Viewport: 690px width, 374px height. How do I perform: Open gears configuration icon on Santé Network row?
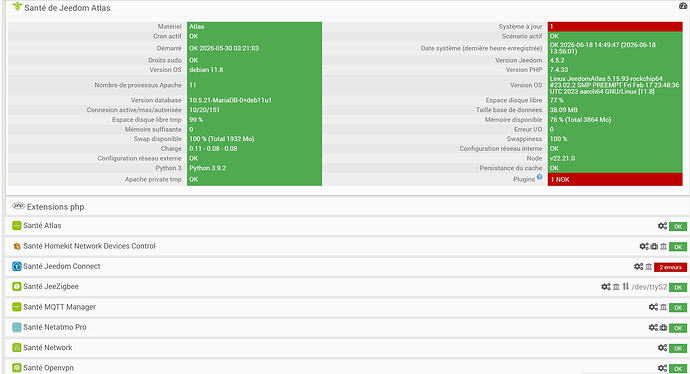pyautogui.click(x=662, y=348)
